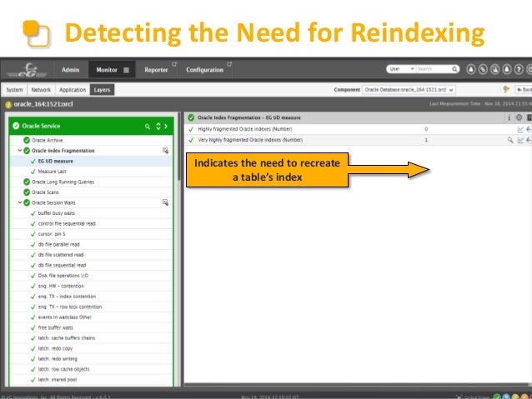Click magnifier for Very highly fragmented indexes
The image size is (532, 399).
tap(510, 140)
